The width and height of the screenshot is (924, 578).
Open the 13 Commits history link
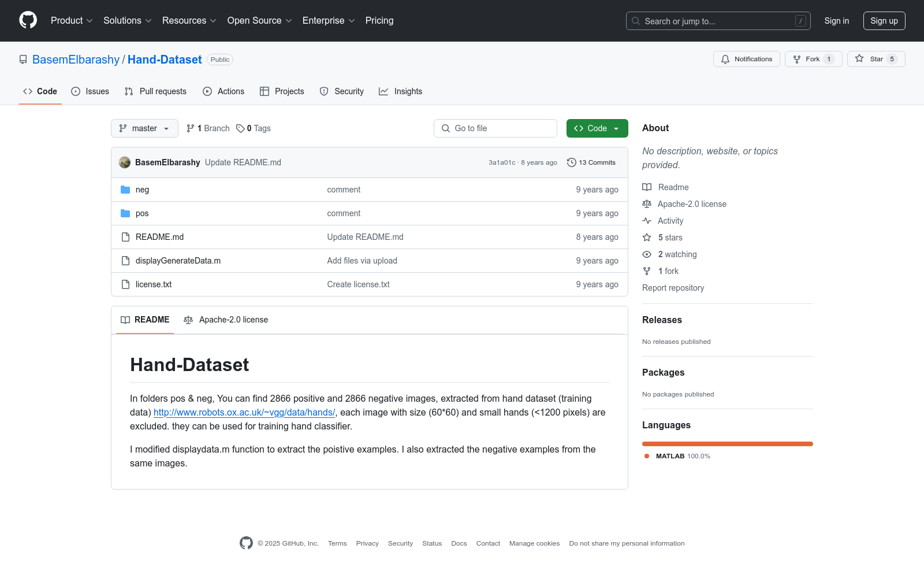pyautogui.click(x=591, y=162)
